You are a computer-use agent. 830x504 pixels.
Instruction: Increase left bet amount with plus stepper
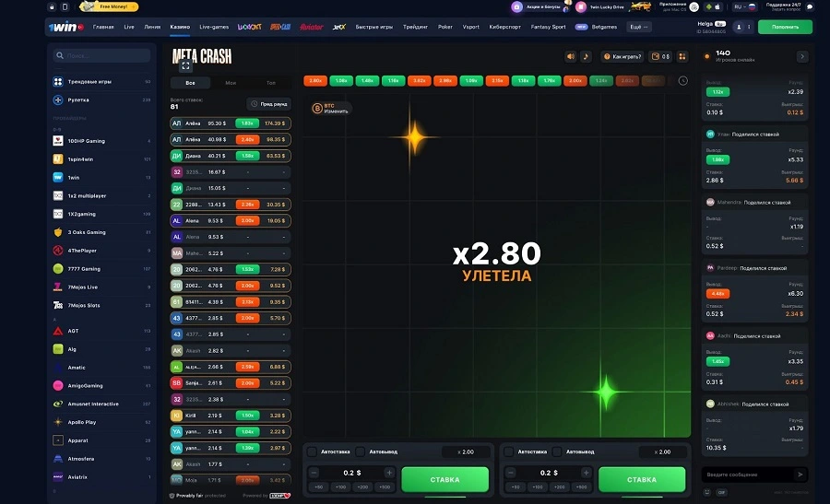tap(389, 473)
